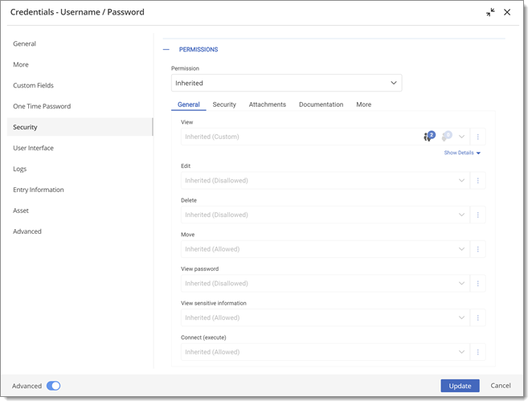532x405 pixels.
Task: Select One Time Password in sidebar
Action: pos(42,106)
